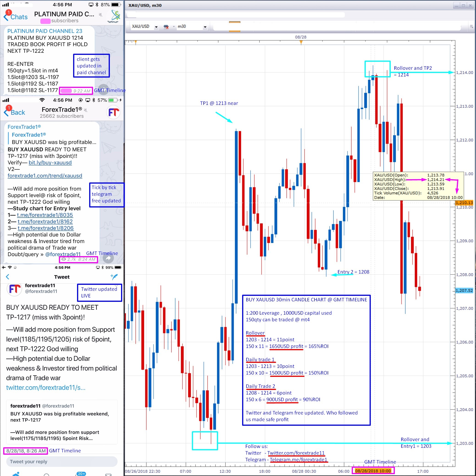Open the quoted tweet 'BUY XAUUSD was big profitable weekend'
This screenshot has height=476, width=476.
click(x=62, y=422)
